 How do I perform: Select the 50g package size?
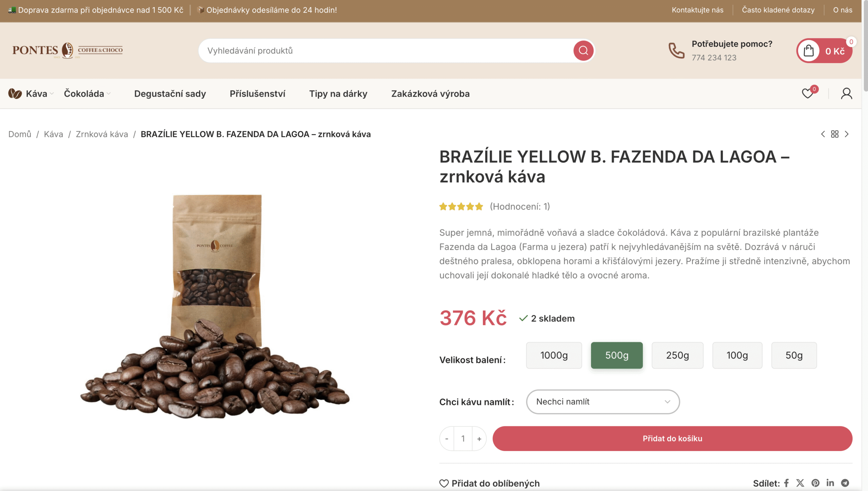click(x=794, y=355)
